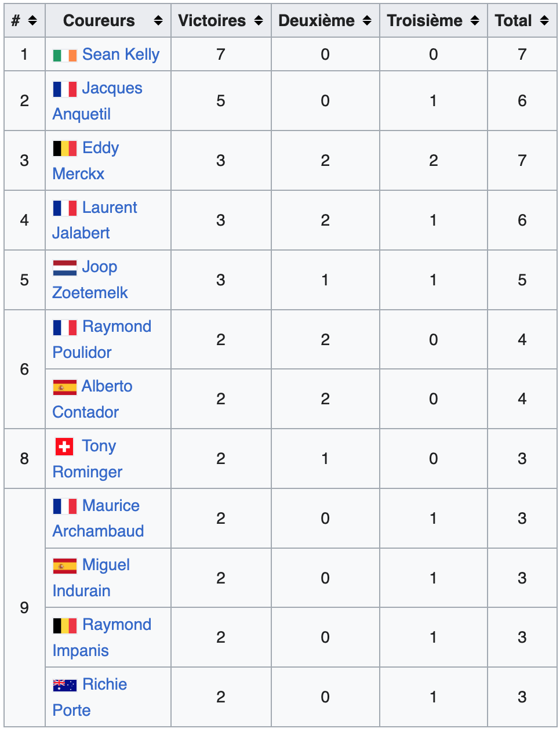
Task: Click the Australian flag by Richie Porte
Action: click(64, 685)
